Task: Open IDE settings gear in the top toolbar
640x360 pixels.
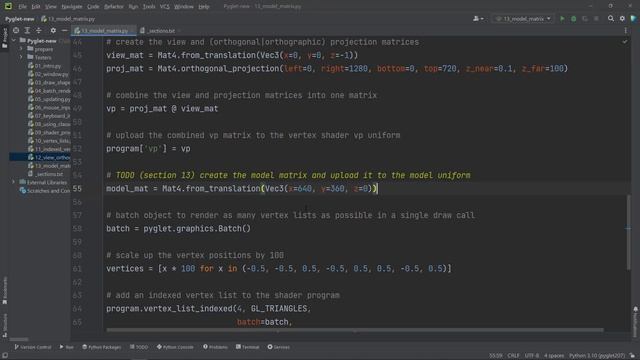Action: click(x=622, y=19)
